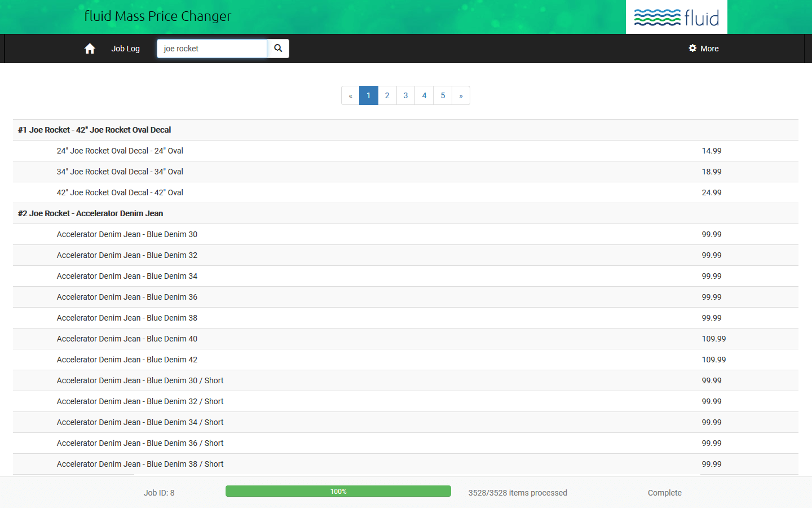The height and width of the screenshot is (508, 812).
Task: Click the Blue Denim 40 variant row
Action: click(x=127, y=339)
